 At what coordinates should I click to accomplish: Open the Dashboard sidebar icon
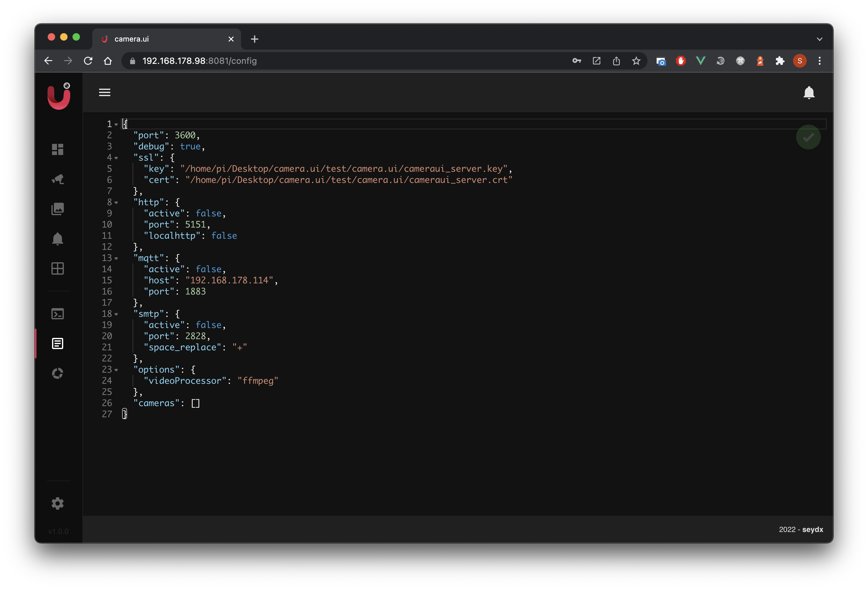click(x=58, y=149)
